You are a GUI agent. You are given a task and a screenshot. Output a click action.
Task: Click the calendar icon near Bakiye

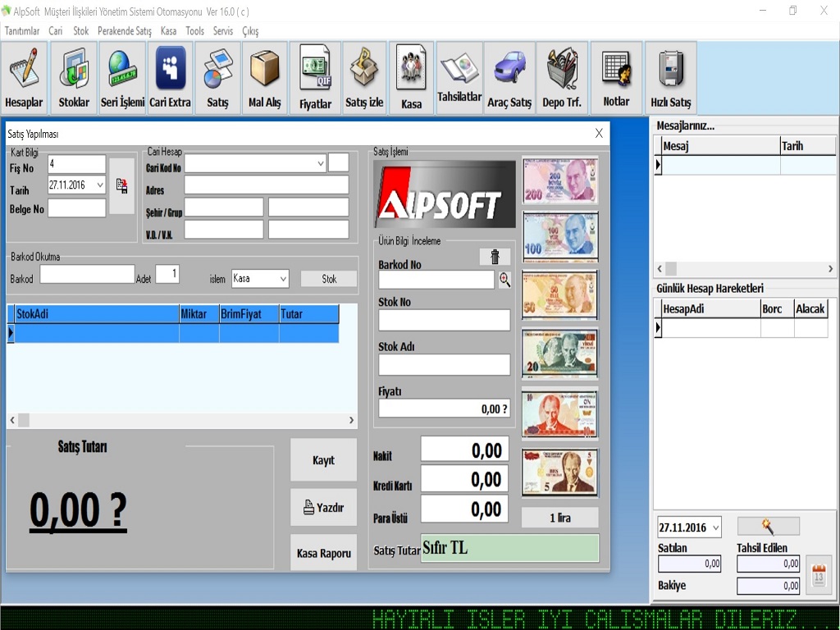(x=819, y=575)
